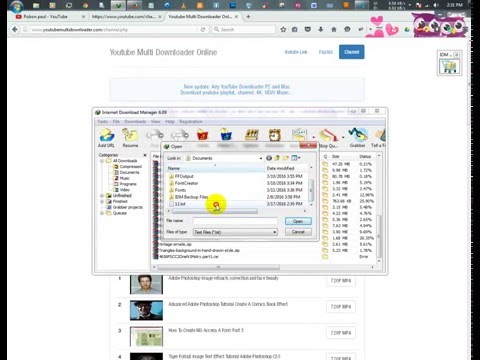Open the Stop Queue dropdown arrow
The height and width of the screenshot is (360, 480).
click(343, 137)
